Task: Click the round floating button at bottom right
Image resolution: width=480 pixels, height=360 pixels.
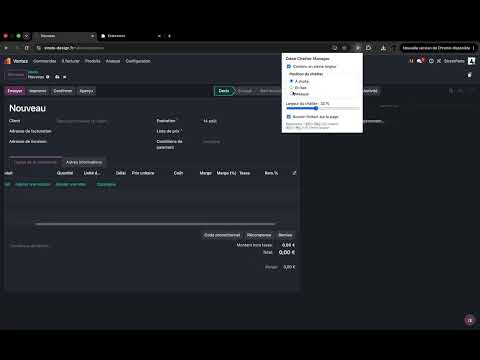Action: pyautogui.click(x=470, y=320)
